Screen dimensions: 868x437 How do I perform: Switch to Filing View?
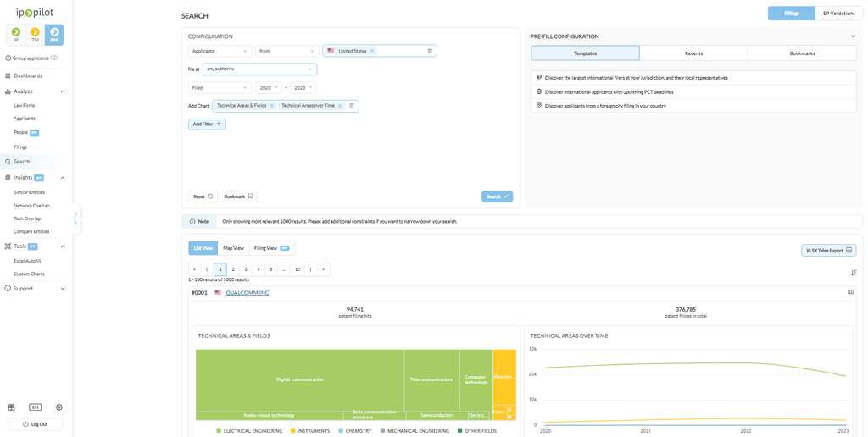coord(272,248)
